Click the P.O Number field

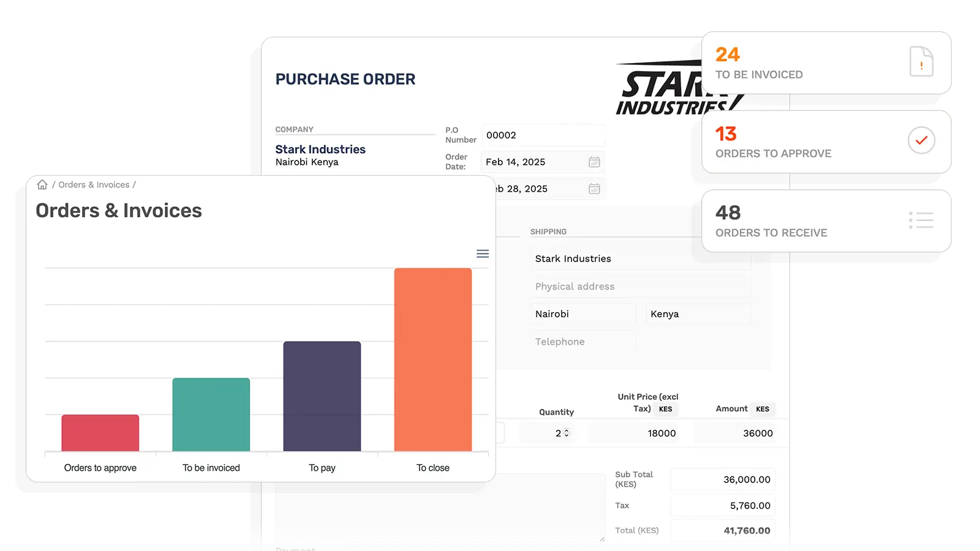[x=543, y=135]
